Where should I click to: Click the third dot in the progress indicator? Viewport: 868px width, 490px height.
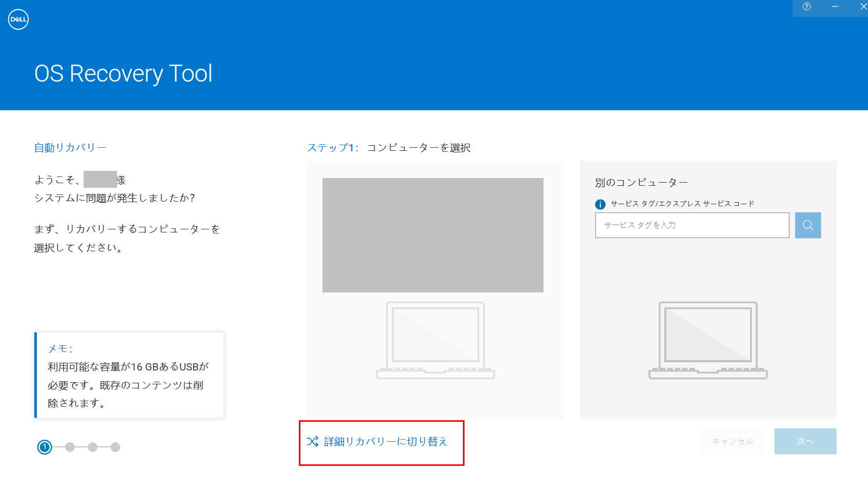pyautogui.click(x=93, y=447)
